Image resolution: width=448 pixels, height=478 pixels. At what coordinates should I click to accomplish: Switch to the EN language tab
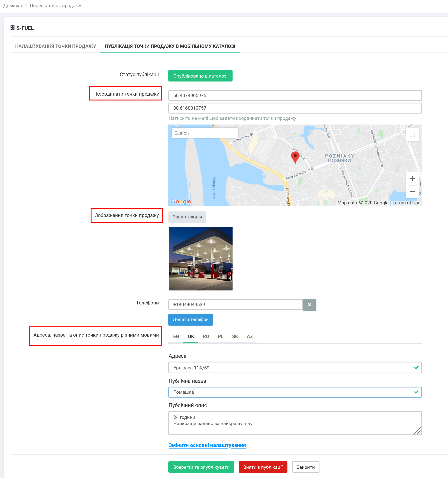[x=176, y=336]
